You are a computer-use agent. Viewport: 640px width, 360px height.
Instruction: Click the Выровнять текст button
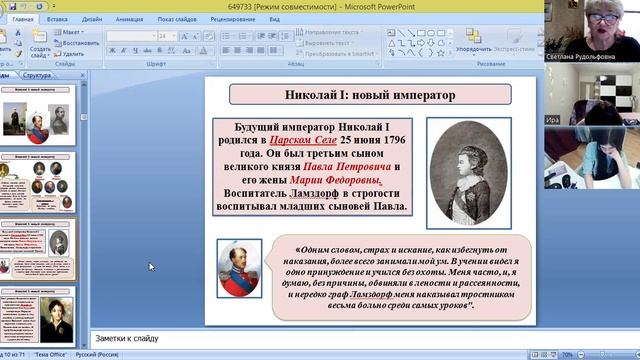tap(325, 43)
